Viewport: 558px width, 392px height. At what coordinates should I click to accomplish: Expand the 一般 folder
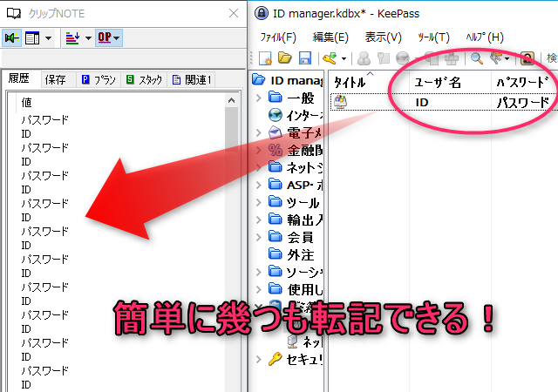pyautogui.click(x=259, y=98)
